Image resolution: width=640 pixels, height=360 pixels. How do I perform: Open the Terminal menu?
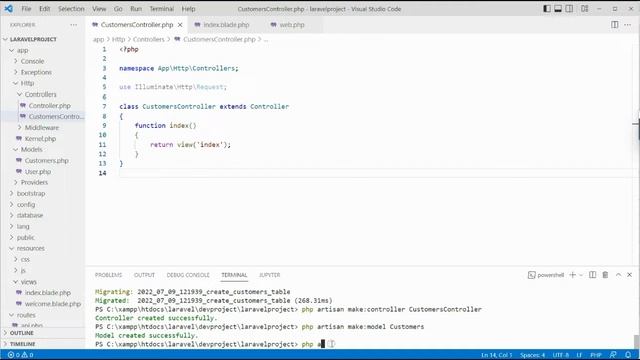point(162,9)
